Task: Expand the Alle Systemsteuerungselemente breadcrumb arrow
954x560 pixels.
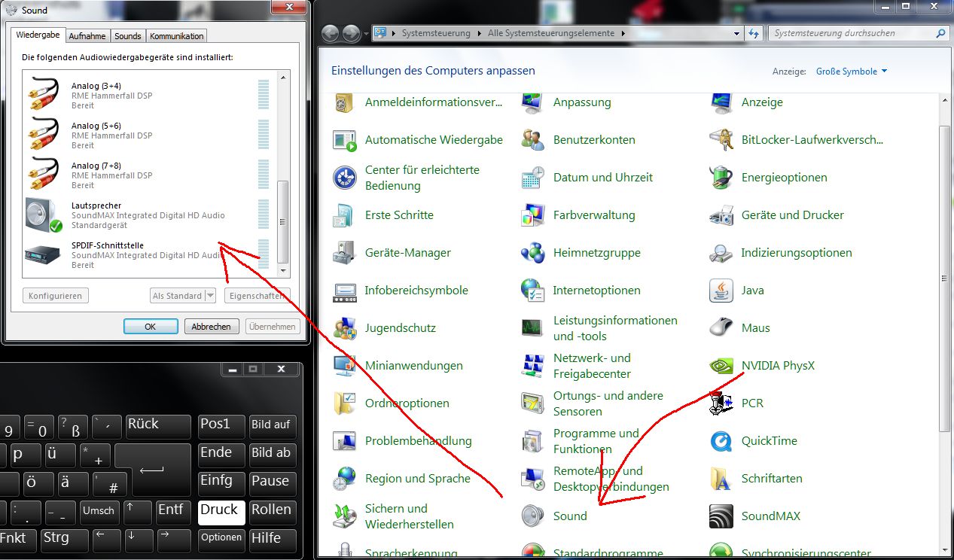Action: click(622, 33)
